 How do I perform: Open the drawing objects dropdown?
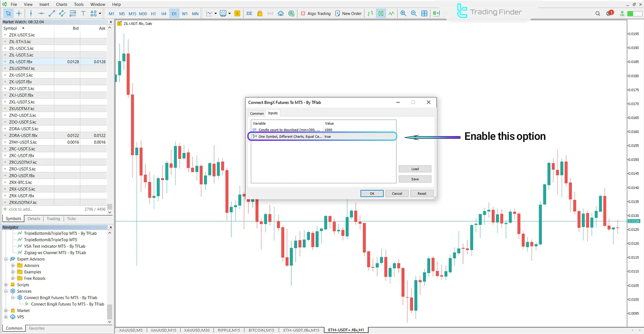[100, 13]
